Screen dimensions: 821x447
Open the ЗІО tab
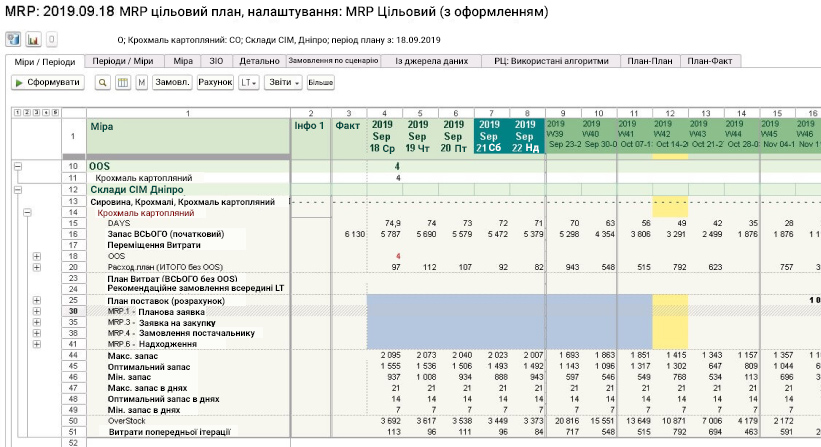[x=216, y=61]
